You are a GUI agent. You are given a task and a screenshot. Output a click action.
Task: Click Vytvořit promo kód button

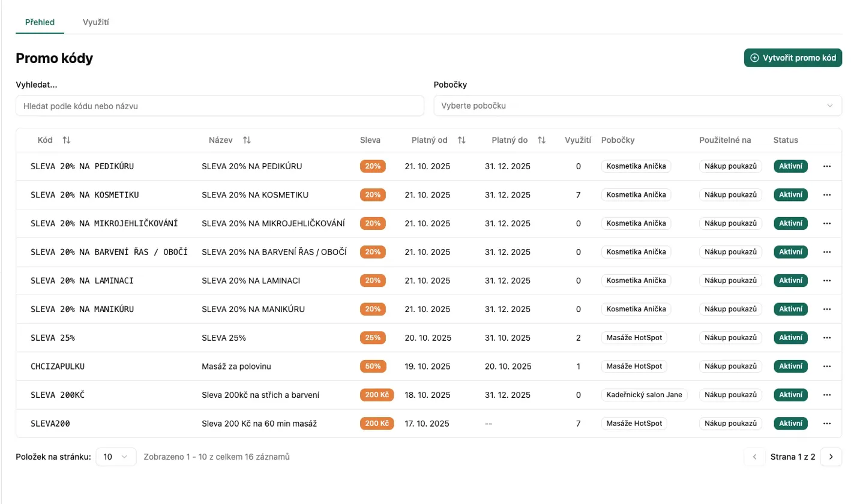click(793, 58)
